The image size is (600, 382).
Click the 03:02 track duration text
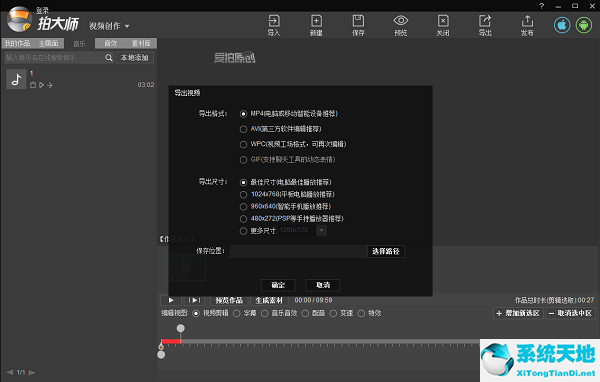(146, 85)
